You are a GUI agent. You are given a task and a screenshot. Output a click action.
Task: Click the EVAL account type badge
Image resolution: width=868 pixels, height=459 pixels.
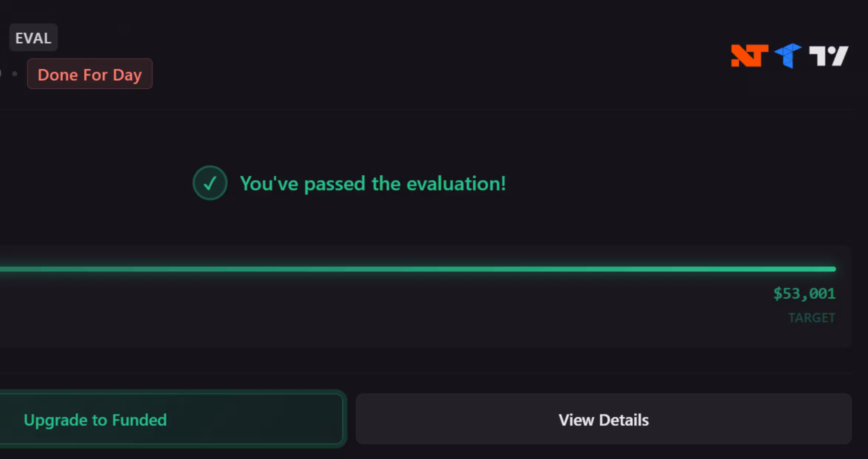coord(33,38)
